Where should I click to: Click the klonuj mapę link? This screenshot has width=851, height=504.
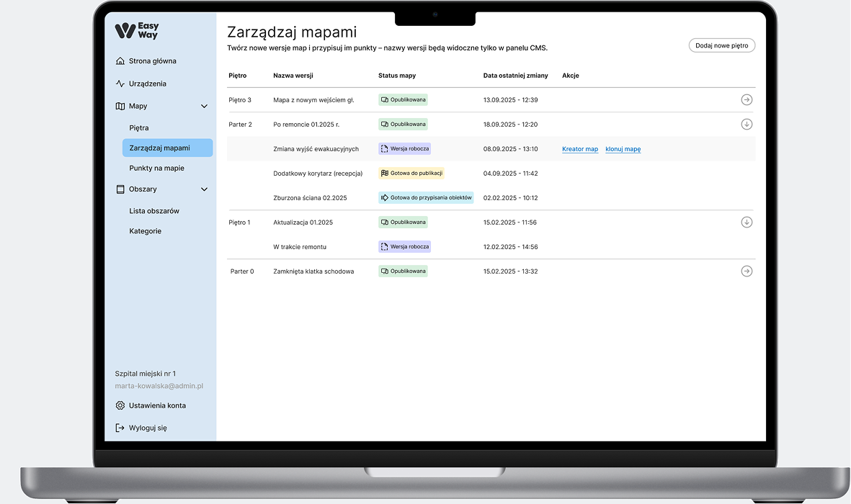(x=623, y=149)
